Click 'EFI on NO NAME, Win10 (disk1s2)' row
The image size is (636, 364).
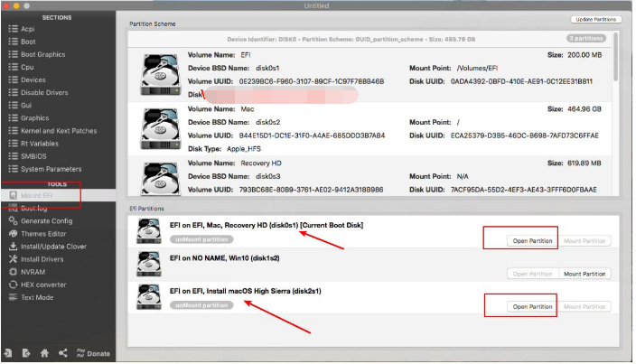pyautogui.click(x=374, y=265)
